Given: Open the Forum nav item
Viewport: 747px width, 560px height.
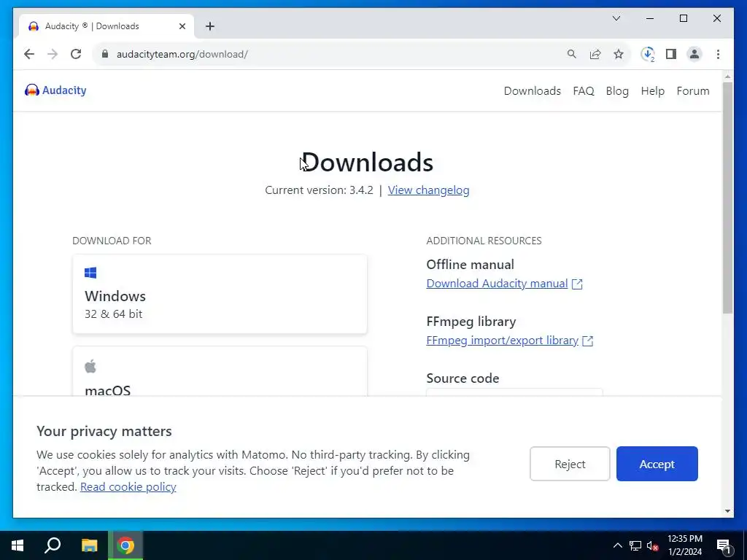Looking at the screenshot, I should pyautogui.click(x=693, y=91).
